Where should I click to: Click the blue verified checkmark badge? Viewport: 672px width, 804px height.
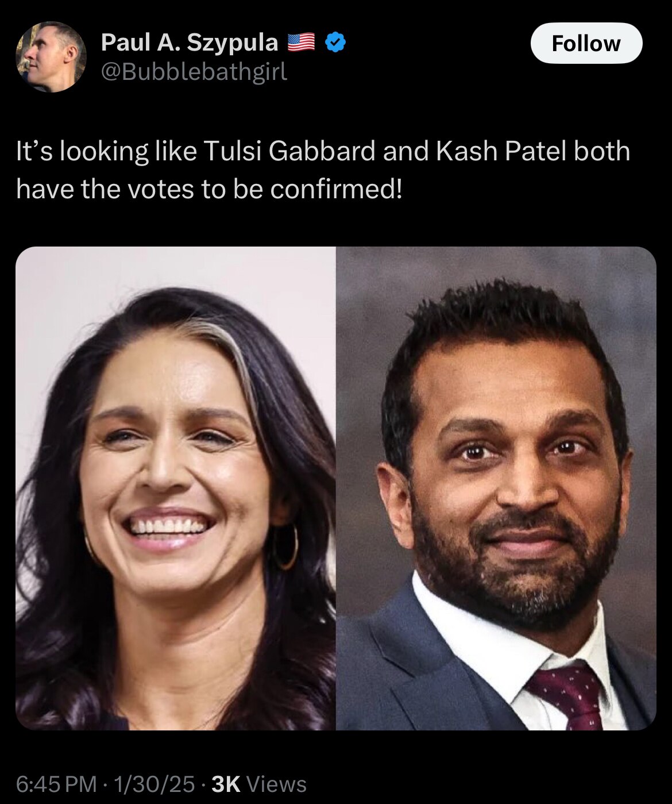point(335,42)
